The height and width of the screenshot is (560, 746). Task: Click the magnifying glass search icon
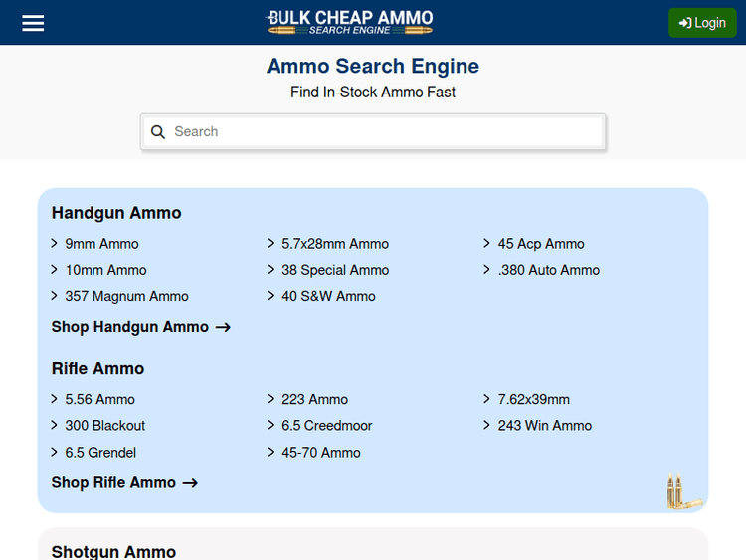158,131
